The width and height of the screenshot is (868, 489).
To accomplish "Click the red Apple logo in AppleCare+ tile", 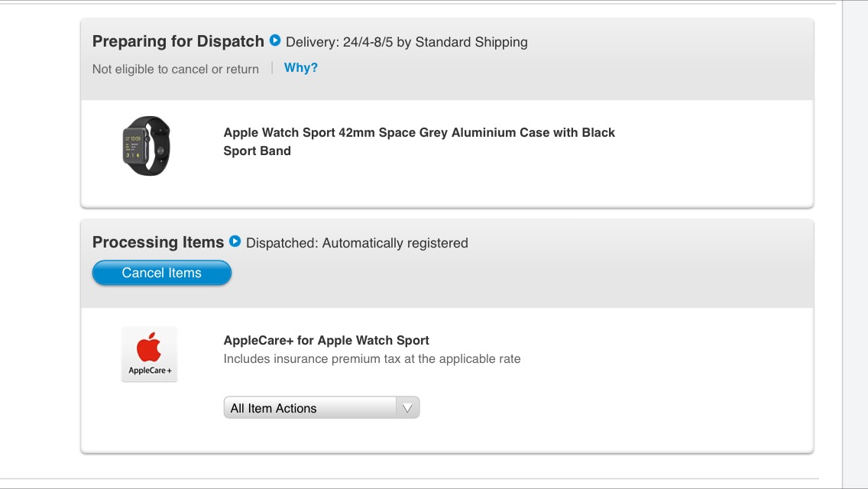I will coord(149,347).
